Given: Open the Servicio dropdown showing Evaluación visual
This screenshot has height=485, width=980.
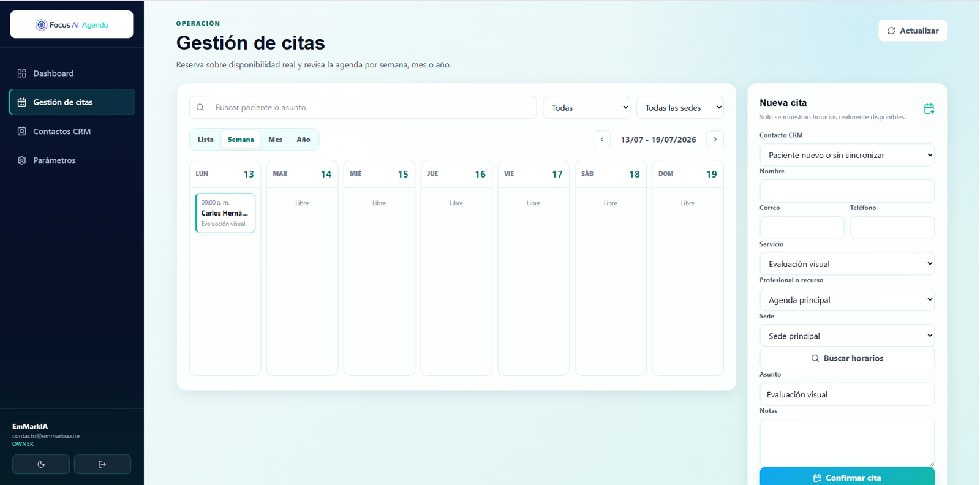Looking at the screenshot, I should (847, 264).
